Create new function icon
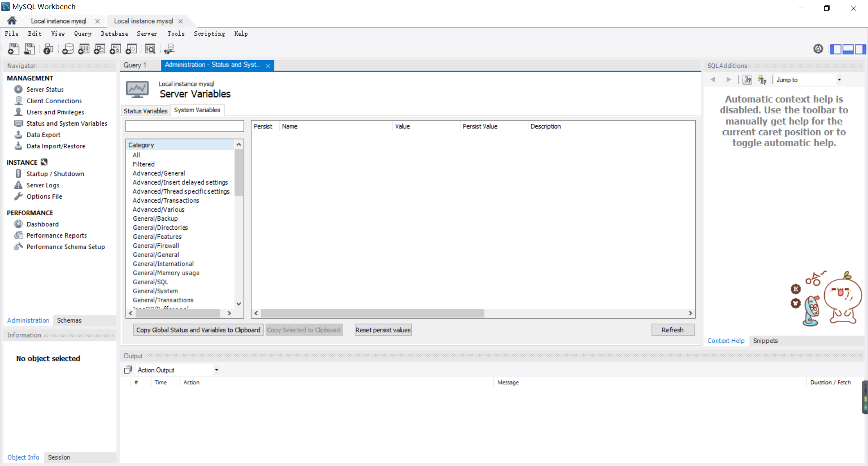This screenshot has width=868, height=466. [x=131, y=49]
